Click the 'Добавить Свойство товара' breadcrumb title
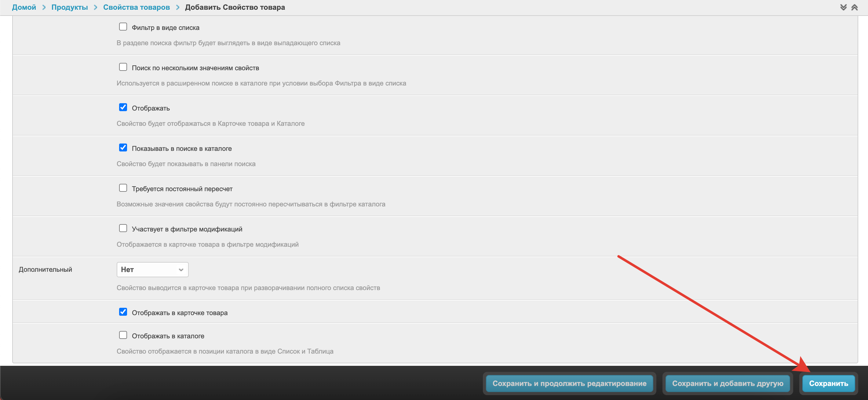This screenshot has width=868, height=400. pyautogui.click(x=235, y=7)
